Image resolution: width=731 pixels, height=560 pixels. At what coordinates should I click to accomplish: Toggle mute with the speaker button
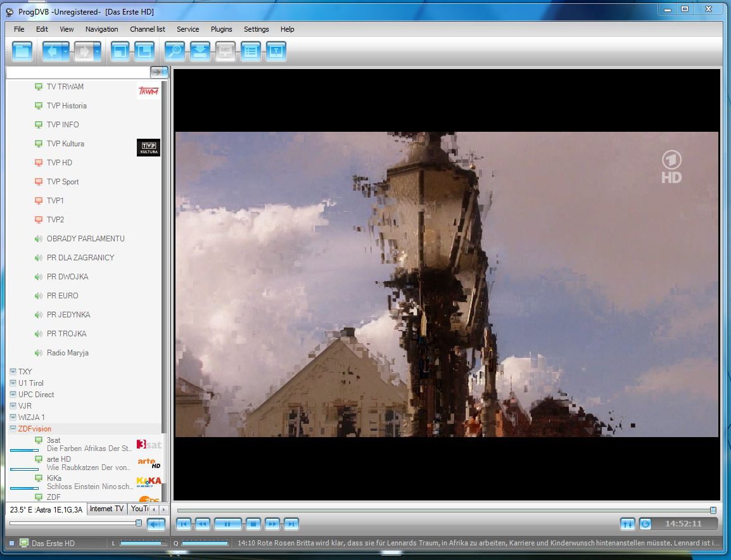coord(156,524)
